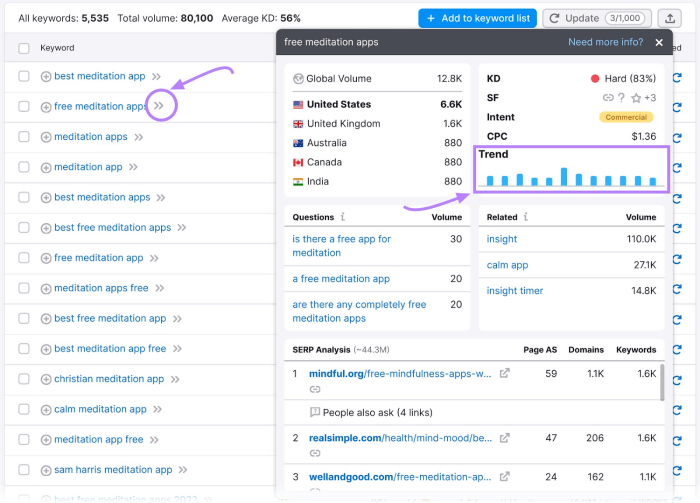Check the box for meditation app
The height and width of the screenshot is (503, 700).
[x=24, y=167]
